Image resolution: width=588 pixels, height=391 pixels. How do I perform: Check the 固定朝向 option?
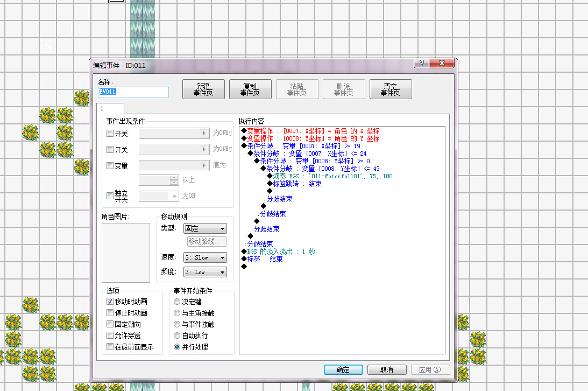(x=110, y=324)
